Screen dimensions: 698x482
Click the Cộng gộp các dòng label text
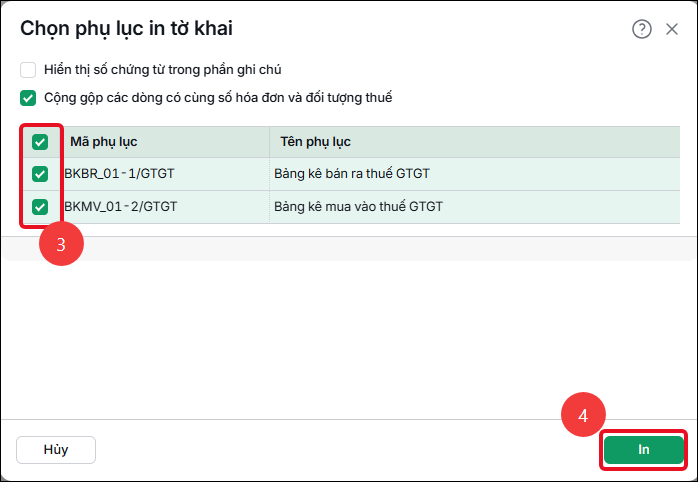pos(218,98)
